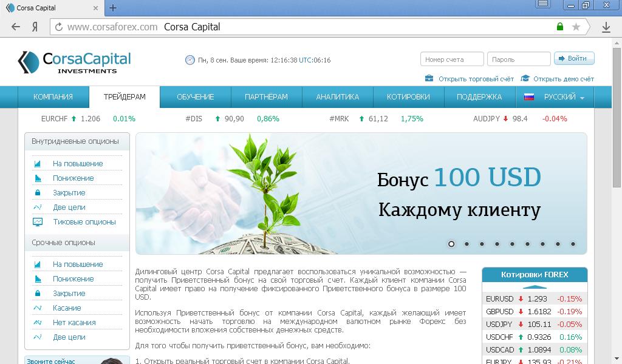Screen dimensions: 622x364
Task: Reload the page with refresh icon
Action: pyautogui.click(x=59, y=27)
